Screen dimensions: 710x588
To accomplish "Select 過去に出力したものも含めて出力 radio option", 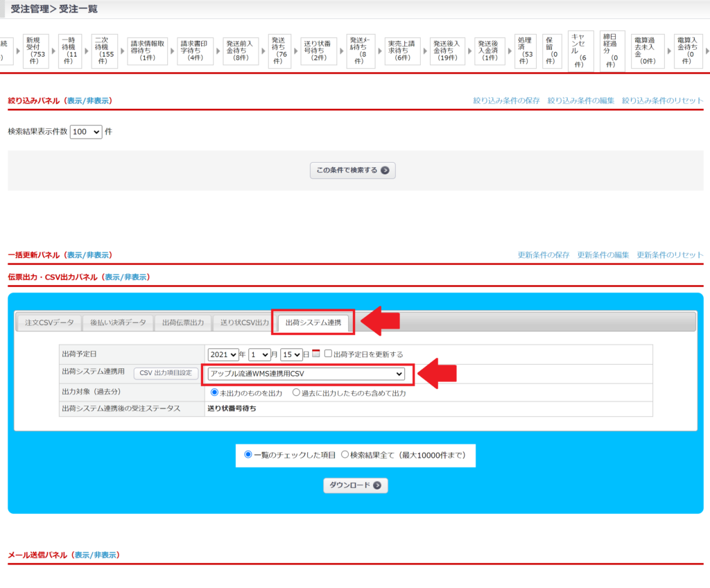I will (296, 392).
